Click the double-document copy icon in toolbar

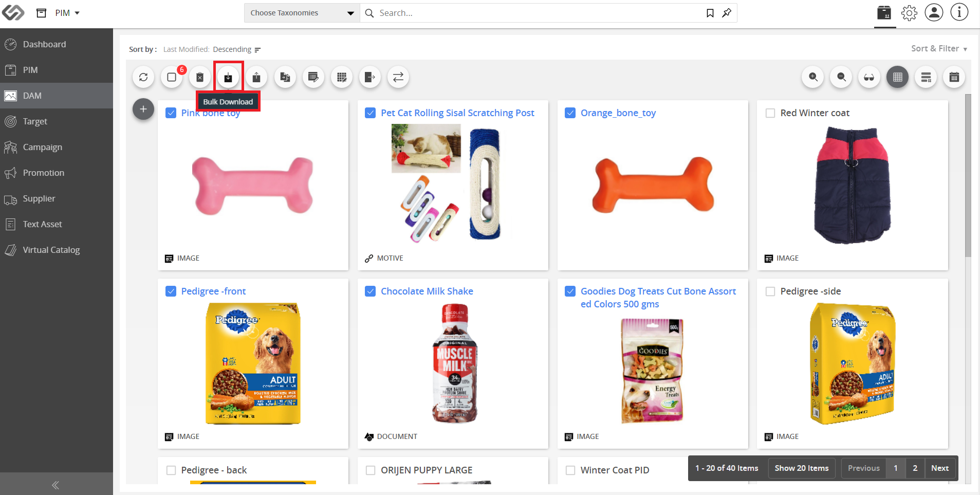[x=285, y=77]
